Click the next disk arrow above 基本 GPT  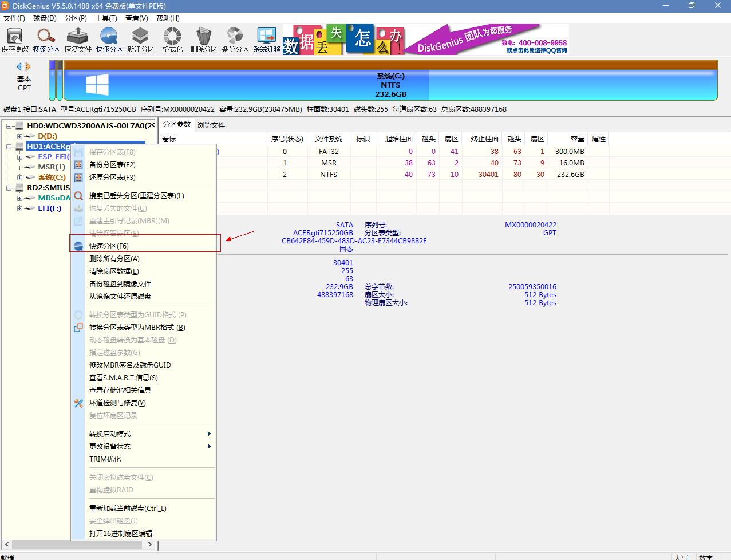pyautogui.click(x=28, y=66)
